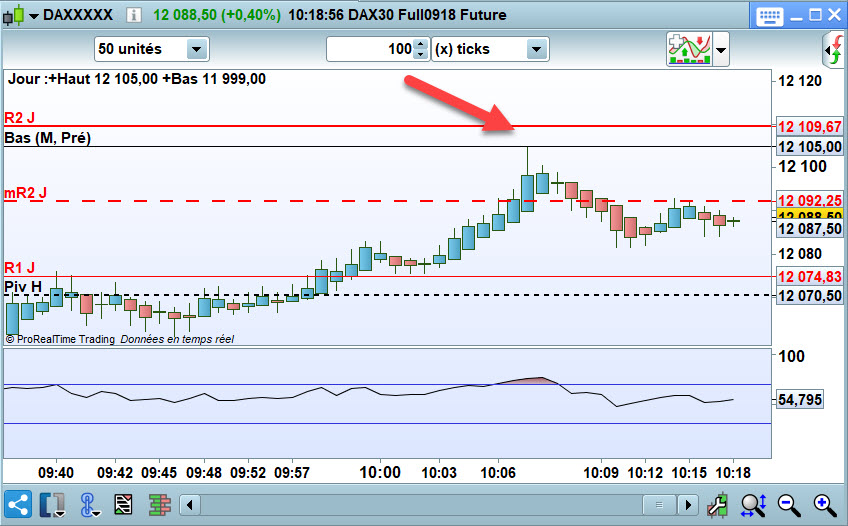Click the horizontal scrollbar thumb
This screenshot has width=848, height=526.
pos(659,505)
